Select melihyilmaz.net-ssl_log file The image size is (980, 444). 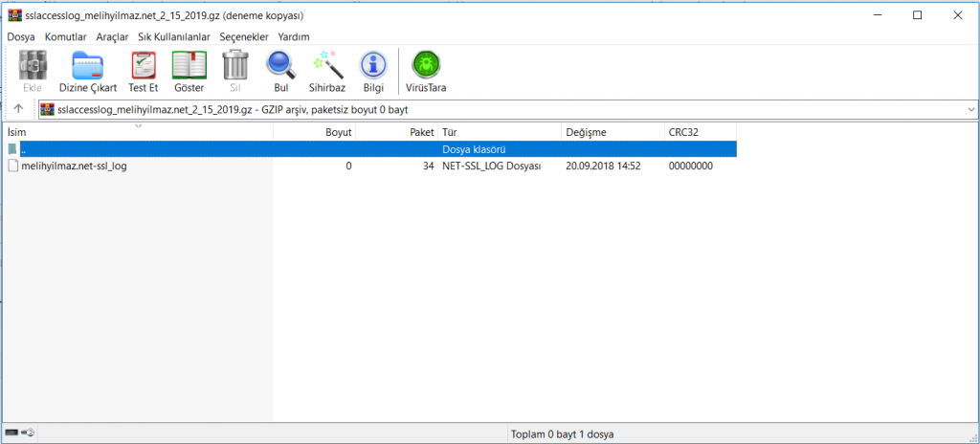74,166
